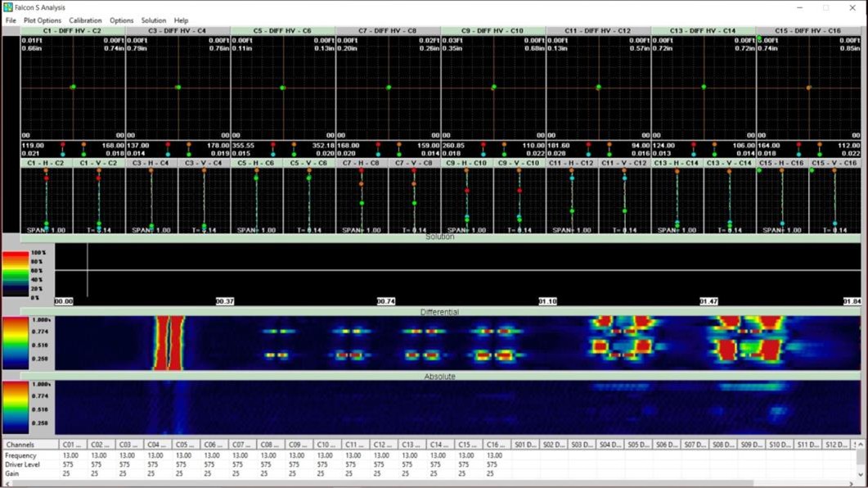Click the Solution percentage color legend
This screenshot has width=868, height=488.
pos(16,274)
